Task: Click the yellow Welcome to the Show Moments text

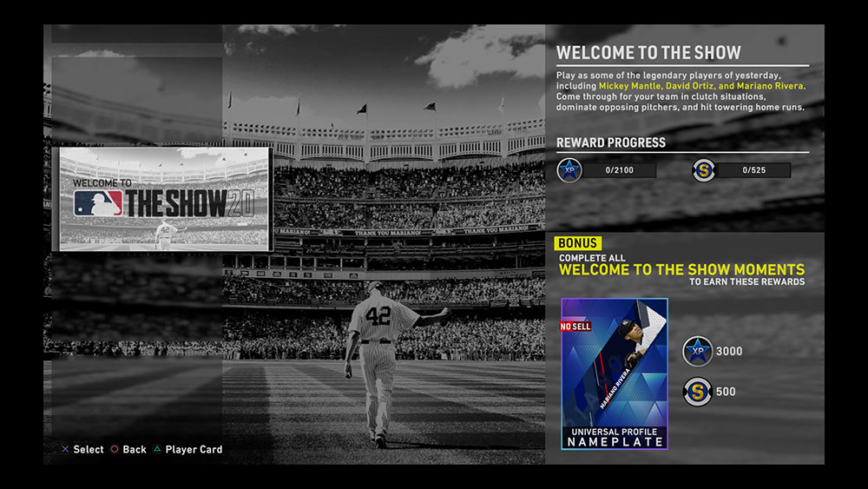Action: pos(681,270)
